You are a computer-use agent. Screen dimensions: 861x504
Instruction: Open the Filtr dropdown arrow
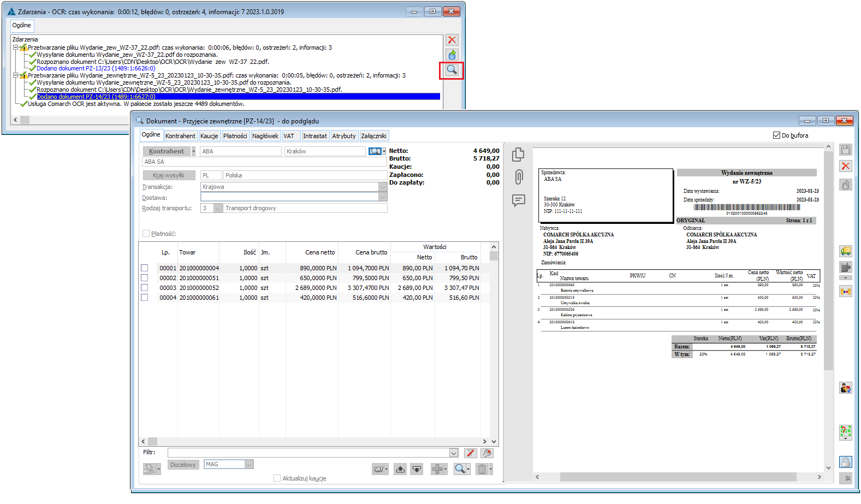(x=454, y=453)
